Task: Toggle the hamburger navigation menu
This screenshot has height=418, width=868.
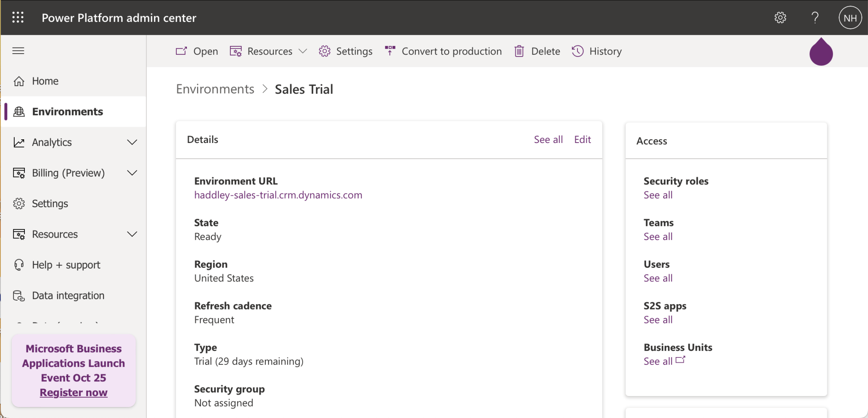Action: (18, 51)
